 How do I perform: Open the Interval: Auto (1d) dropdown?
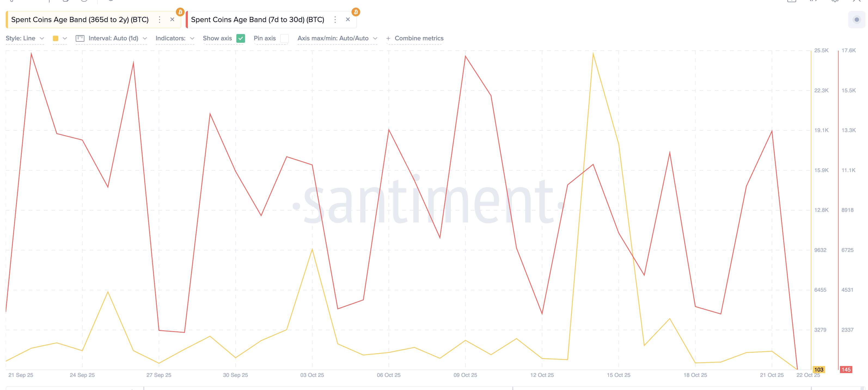click(x=117, y=38)
